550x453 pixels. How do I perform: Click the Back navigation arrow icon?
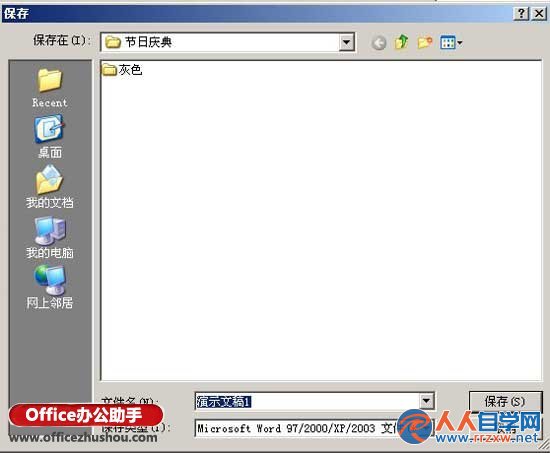[x=379, y=43]
